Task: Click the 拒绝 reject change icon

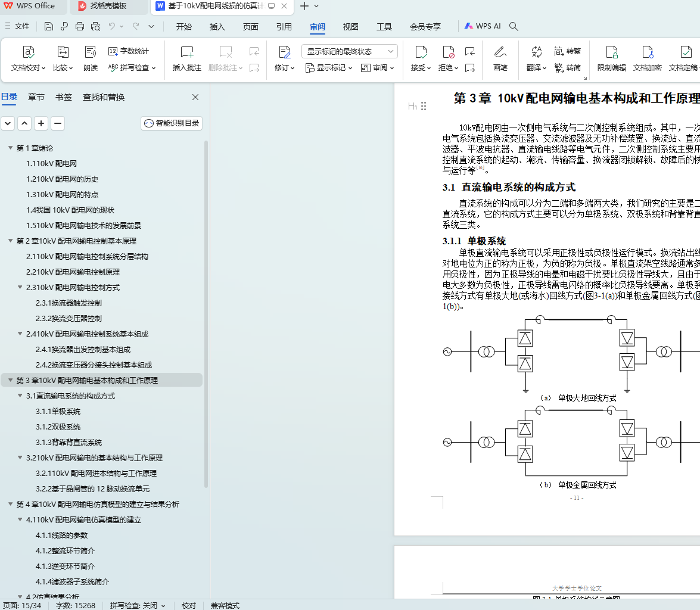Action: [448, 52]
